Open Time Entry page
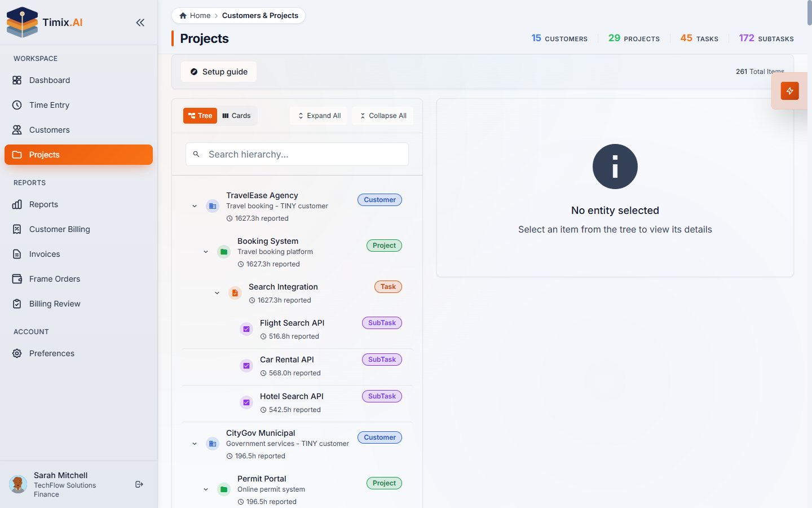 click(x=78, y=105)
